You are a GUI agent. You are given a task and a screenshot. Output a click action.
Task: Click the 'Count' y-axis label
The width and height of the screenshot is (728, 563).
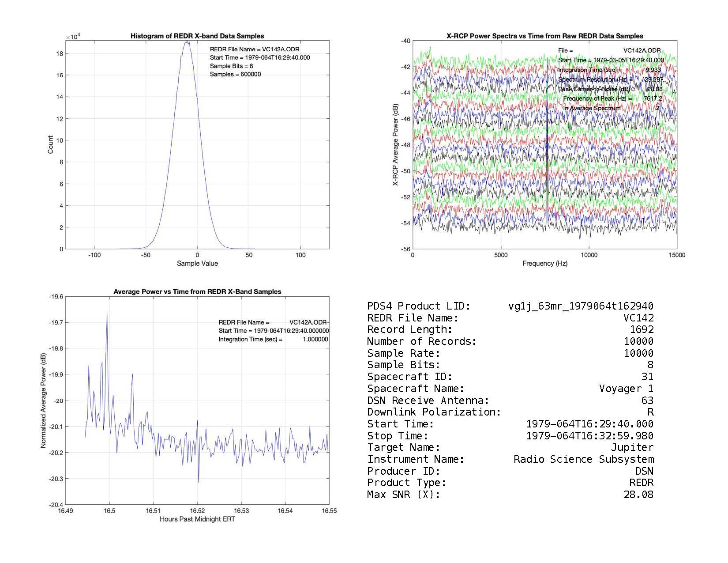[50, 145]
